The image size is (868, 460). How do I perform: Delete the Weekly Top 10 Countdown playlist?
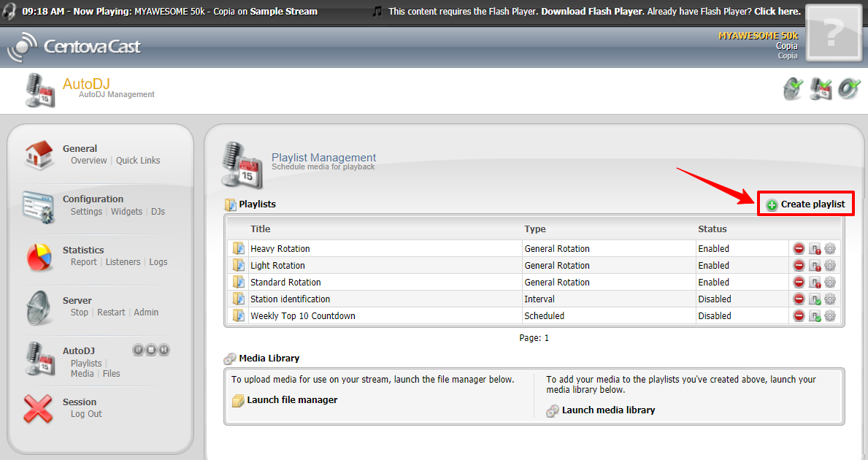[x=799, y=316]
